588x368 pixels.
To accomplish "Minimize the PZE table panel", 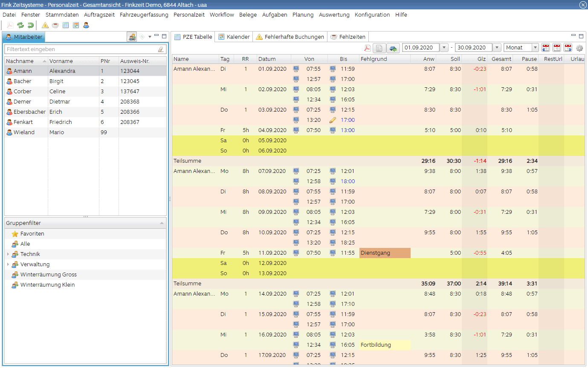I will (x=574, y=36).
